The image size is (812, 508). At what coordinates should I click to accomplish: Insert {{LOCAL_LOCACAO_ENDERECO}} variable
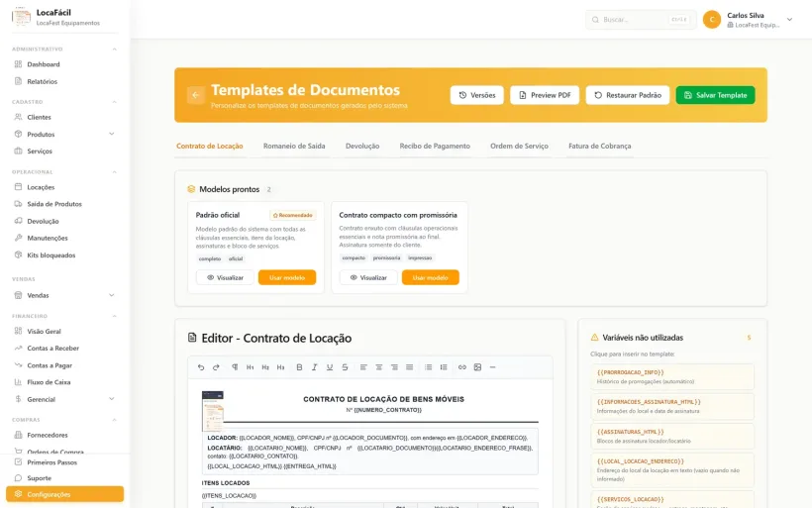tap(672, 469)
